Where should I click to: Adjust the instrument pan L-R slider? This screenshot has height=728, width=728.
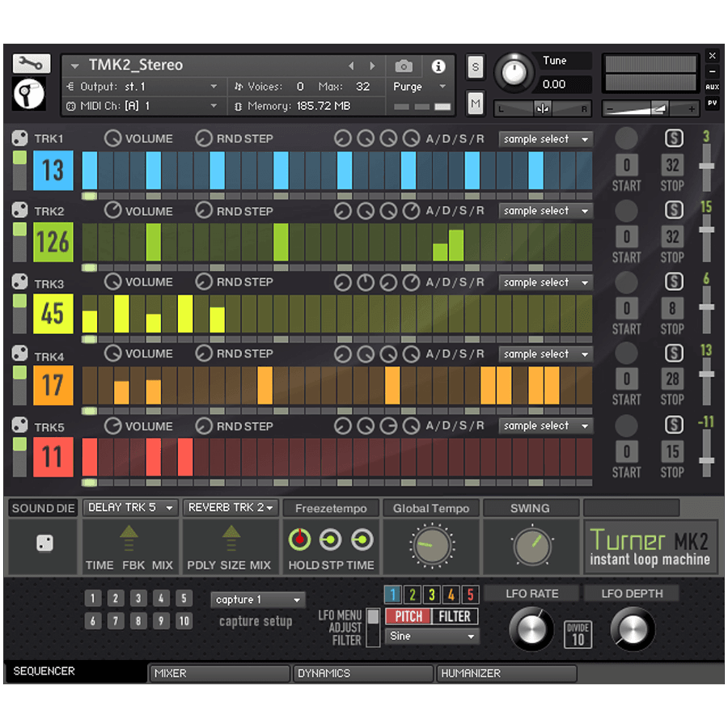[542, 109]
